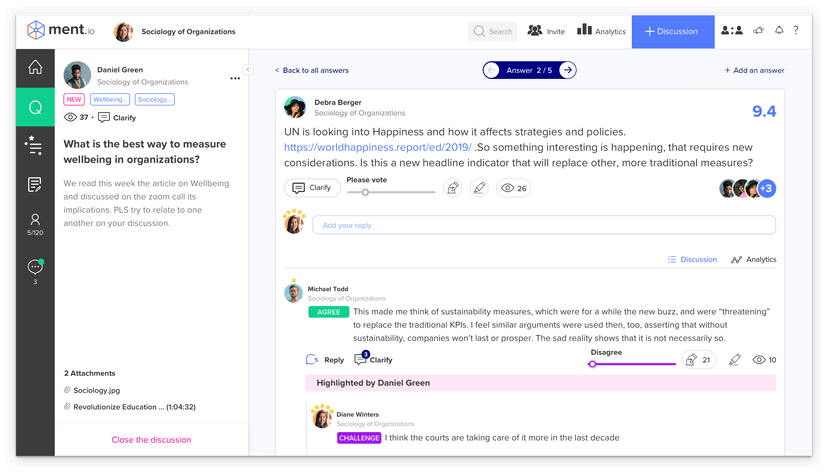Click Back to all answers
Viewport: 828px width, 474px height.
[312, 70]
